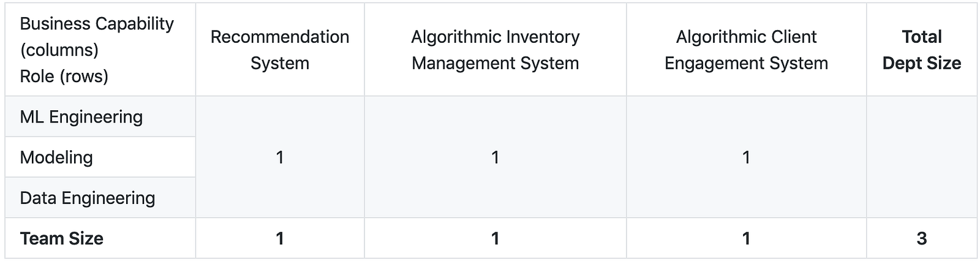This screenshot has height=261, width=980.
Task: Click merged Inventory Management value 1
Action: 495,157
